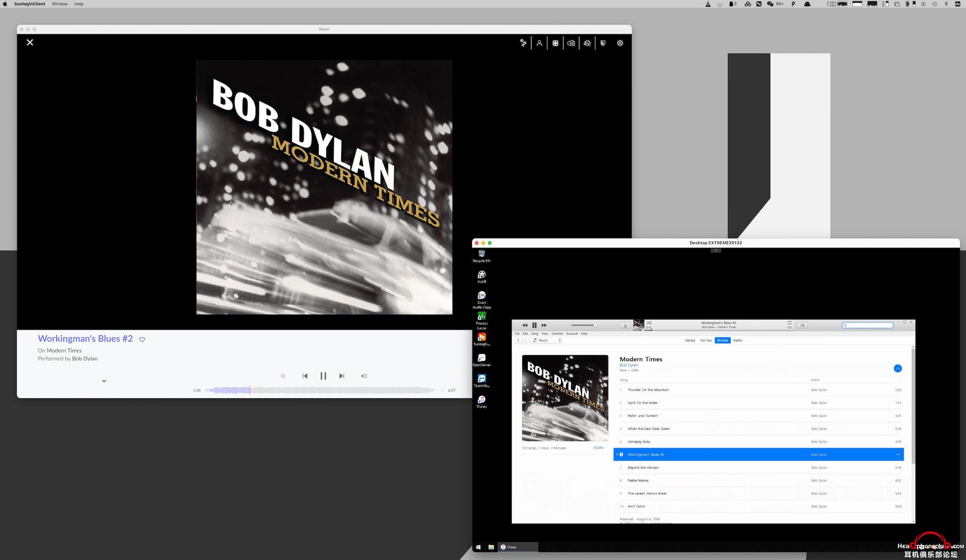Open the iTunes View menu
The height and width of the screenshot is (560, 966).
point(545,334)
